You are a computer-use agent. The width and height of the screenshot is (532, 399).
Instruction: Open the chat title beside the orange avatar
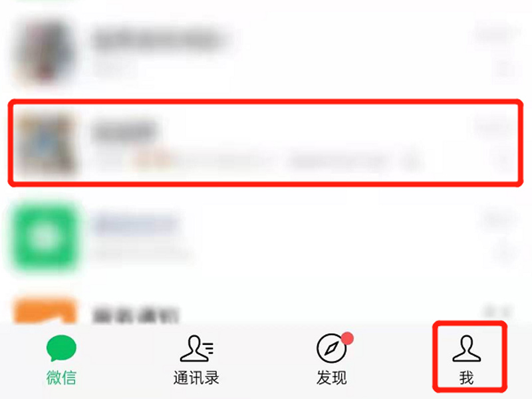pos(135,315)
